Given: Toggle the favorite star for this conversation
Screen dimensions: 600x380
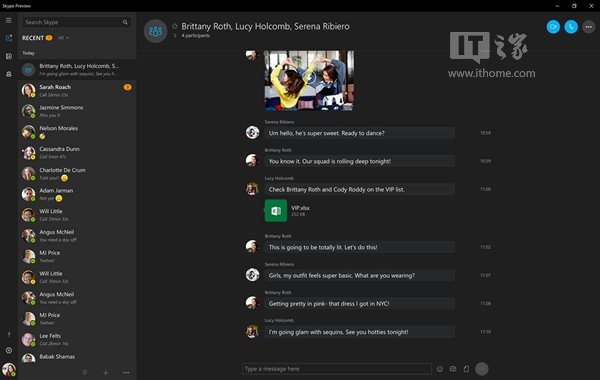Looking at the screenshot, I should (175, 26).
